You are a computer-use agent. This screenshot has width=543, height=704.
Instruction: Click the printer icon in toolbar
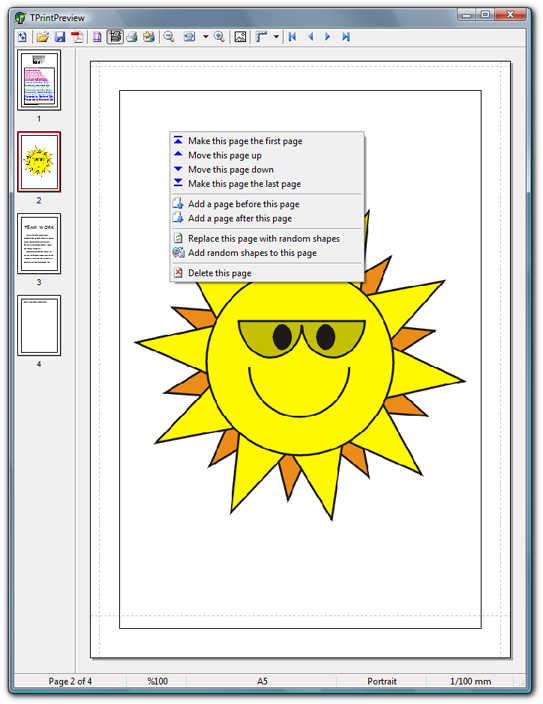pyautogui.click(x=132, y=37)
